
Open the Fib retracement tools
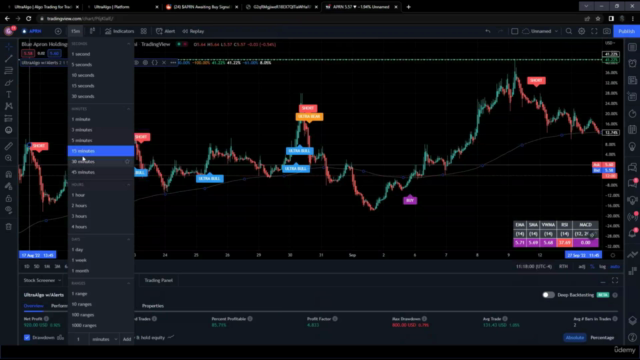coord(9,71)
